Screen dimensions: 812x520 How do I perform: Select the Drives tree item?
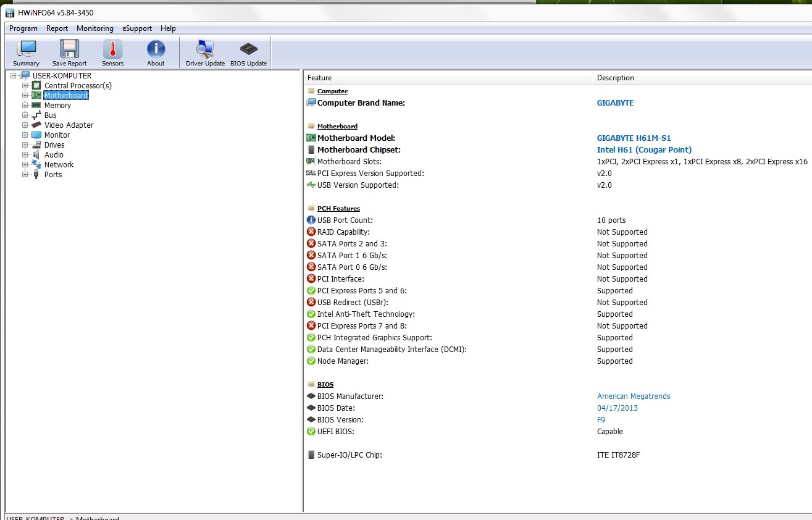tap(54, 145)
